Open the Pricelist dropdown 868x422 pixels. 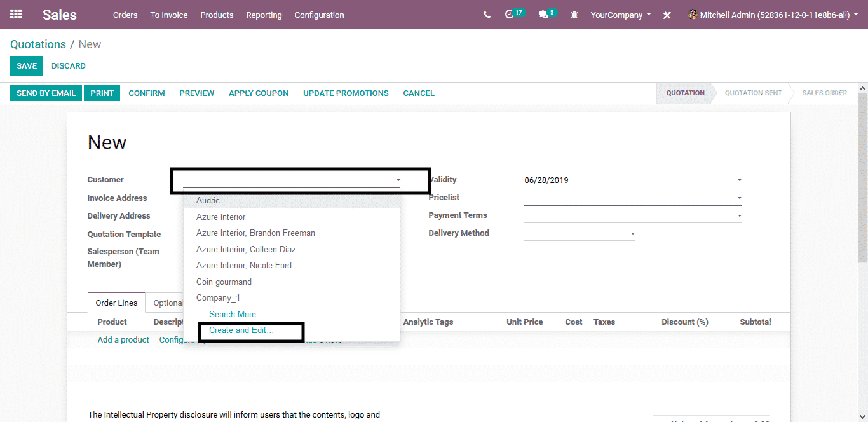(739, 198)
